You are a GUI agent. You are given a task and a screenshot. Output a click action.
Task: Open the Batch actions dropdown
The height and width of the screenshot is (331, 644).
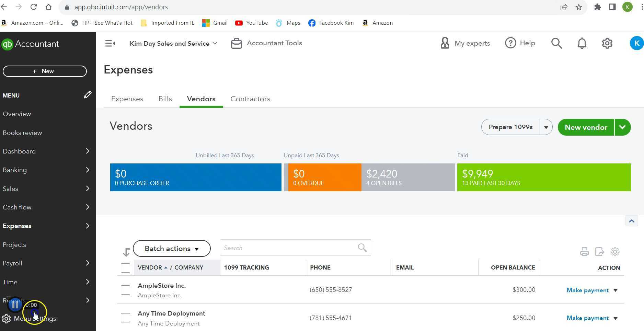coord(171,249)
